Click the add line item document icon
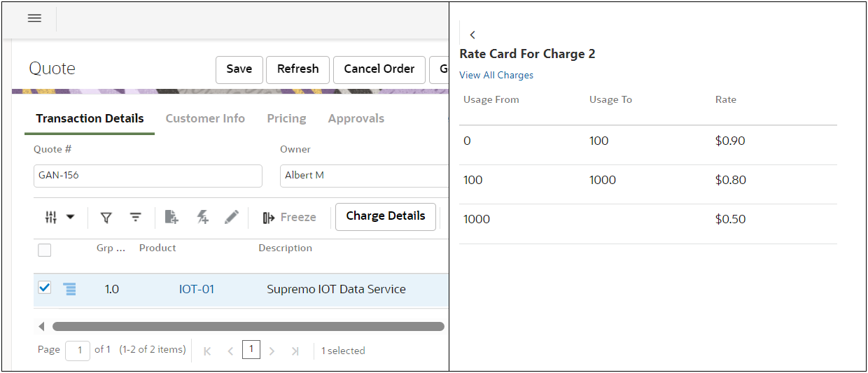 click(171, 218)
